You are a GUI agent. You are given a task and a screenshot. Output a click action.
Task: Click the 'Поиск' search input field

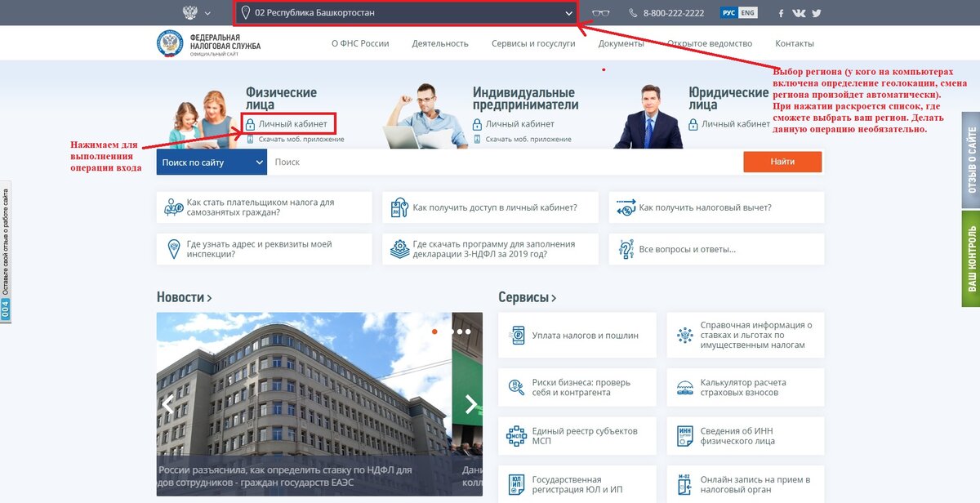pos(505,162)
